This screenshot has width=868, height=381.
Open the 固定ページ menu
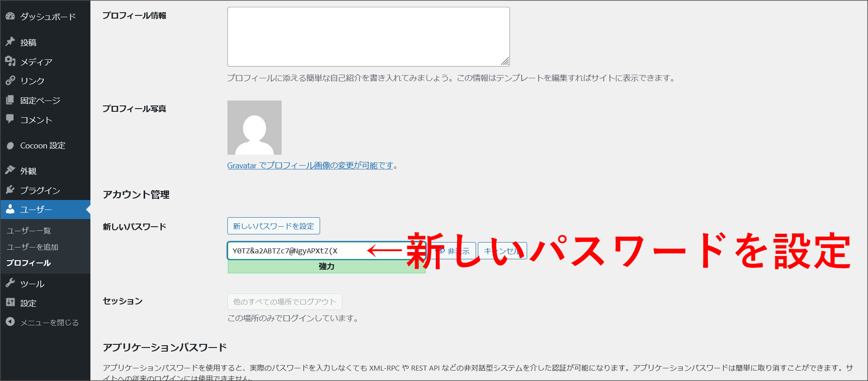pyautogui.click(x=40, y=100)
